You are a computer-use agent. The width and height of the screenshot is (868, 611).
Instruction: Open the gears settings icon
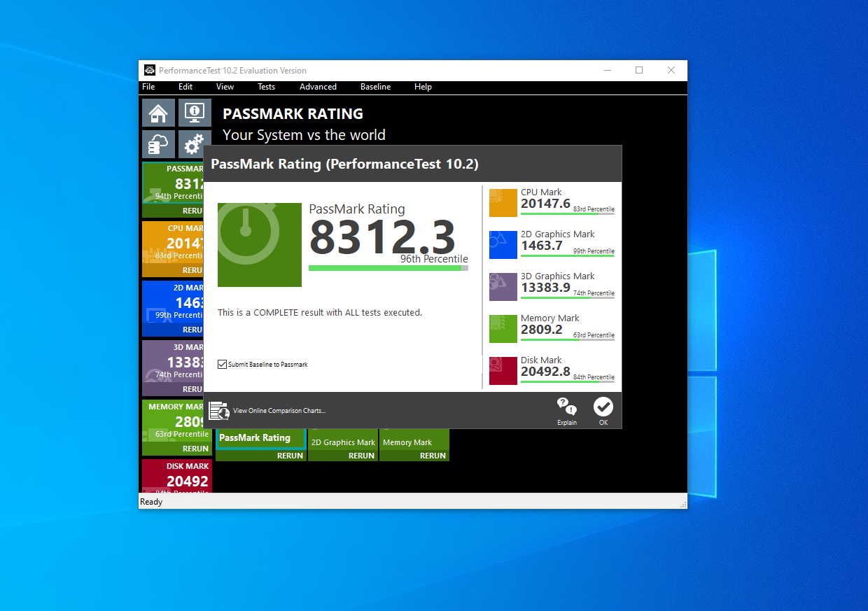click(x=191, y=144)
